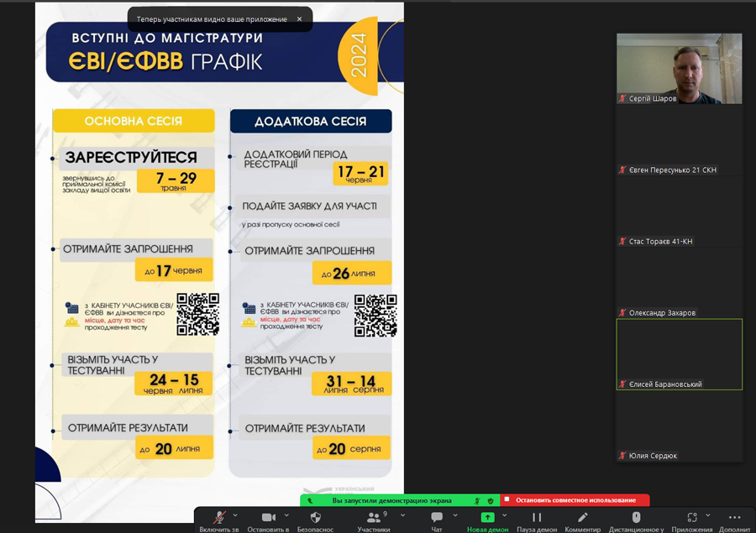Viewport: 756px width, 533px height.
Task: Click muted mic icon beside Євген Пересунько
Action: [622, 170]
